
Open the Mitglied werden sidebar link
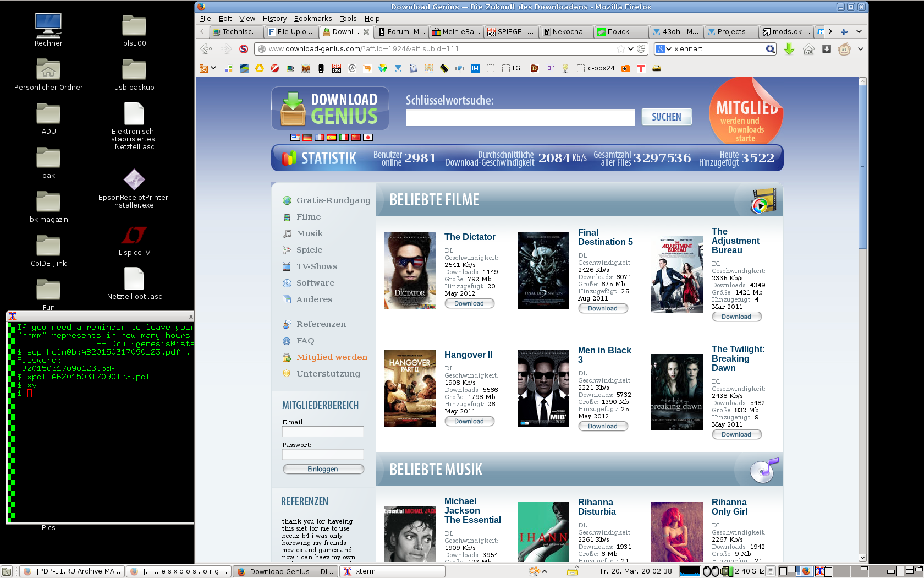(x=332, y=357)
